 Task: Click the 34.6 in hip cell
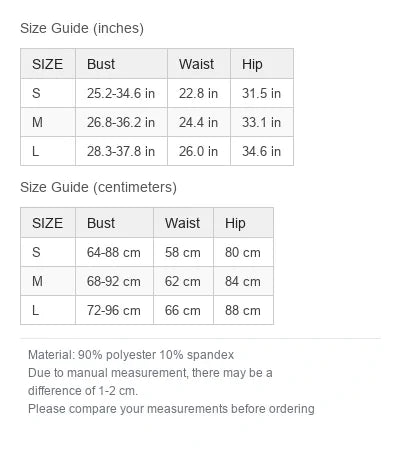click(262, 151)
